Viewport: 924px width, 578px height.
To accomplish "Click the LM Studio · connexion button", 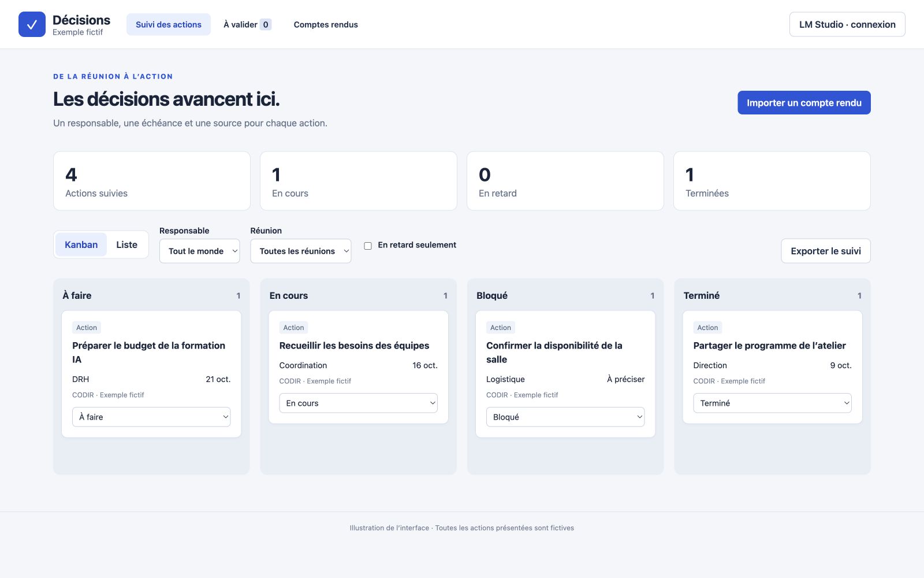I will pyautogui.click(x=847, y=24).
